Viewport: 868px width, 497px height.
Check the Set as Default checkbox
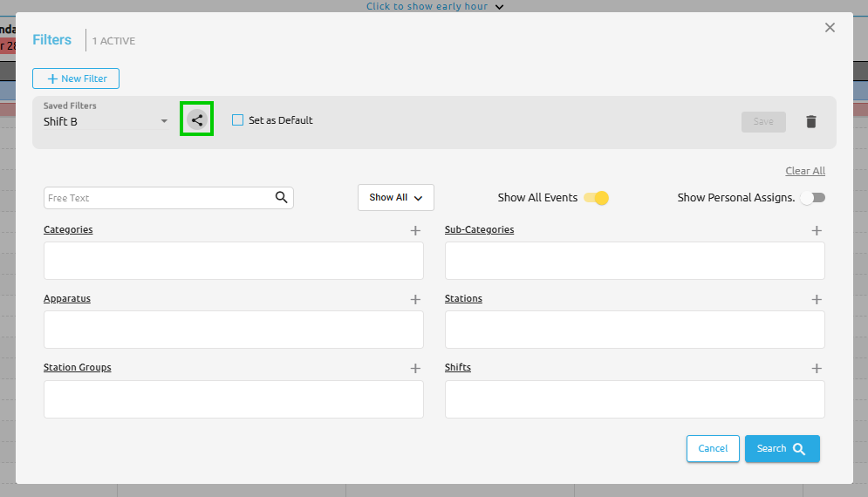coord(237,120)
